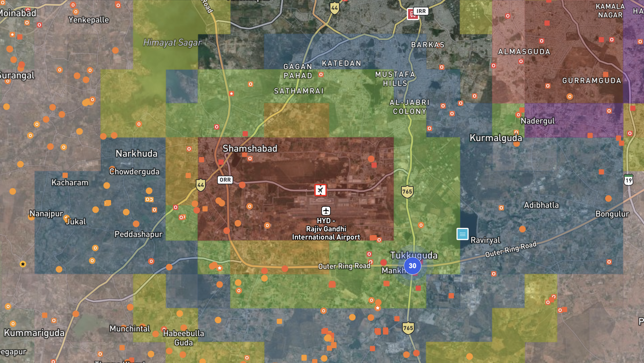Screen dimensions: 644x363
Task: Click the highway 44 shield beside ORR badge
Action: (201, 185)
